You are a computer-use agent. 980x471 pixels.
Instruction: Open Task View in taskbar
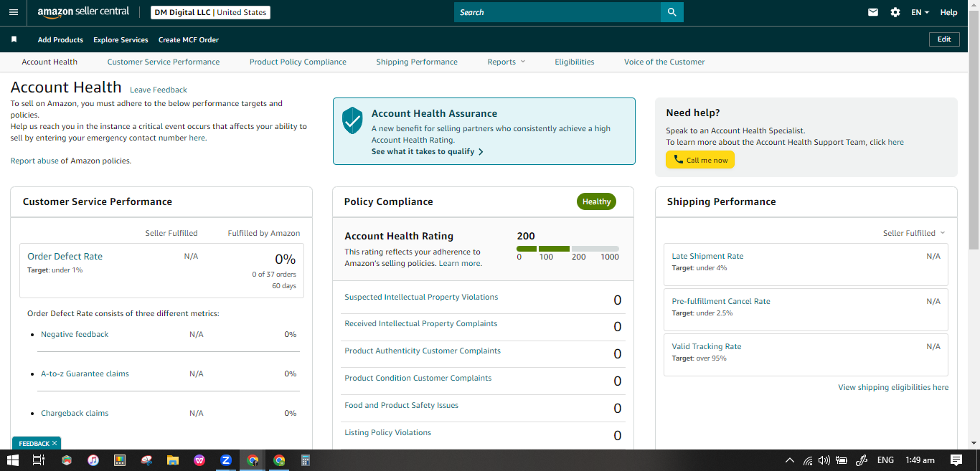click(39, 460)
